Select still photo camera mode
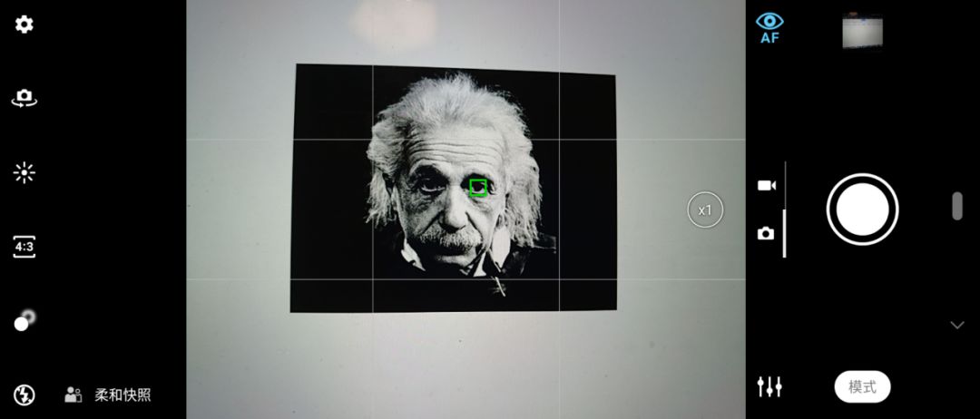The image size is (980, 419). (x=766, y=234)
